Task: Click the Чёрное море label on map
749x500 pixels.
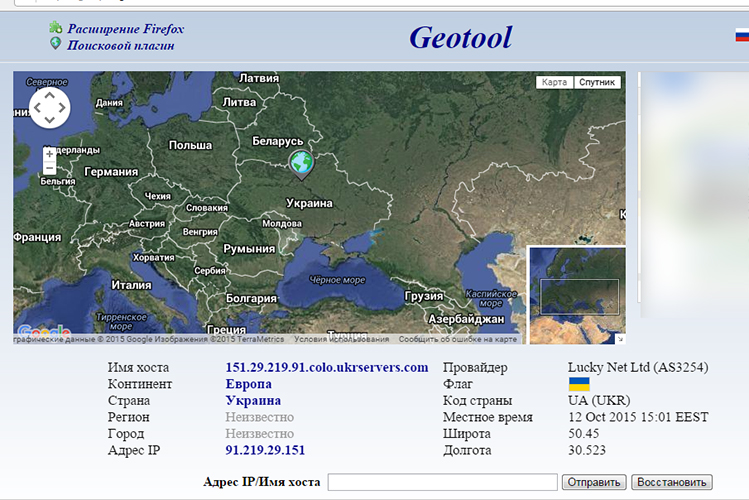Action: point(337,280)
